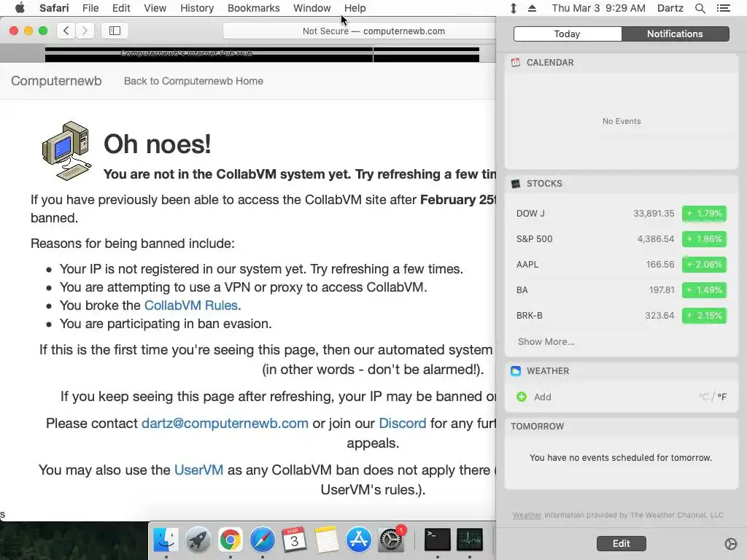Open the Dartz user menu
Viewport: 747px width, 560px height.
pos(670,8)
